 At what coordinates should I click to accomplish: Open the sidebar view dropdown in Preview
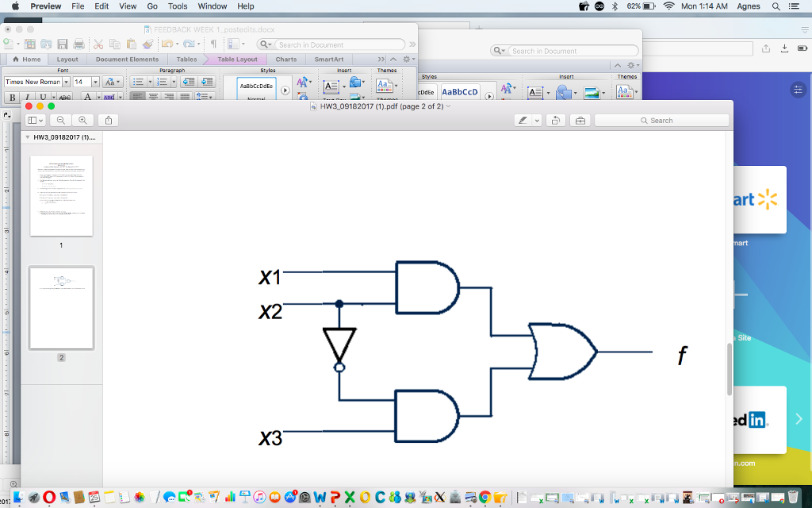36,120
